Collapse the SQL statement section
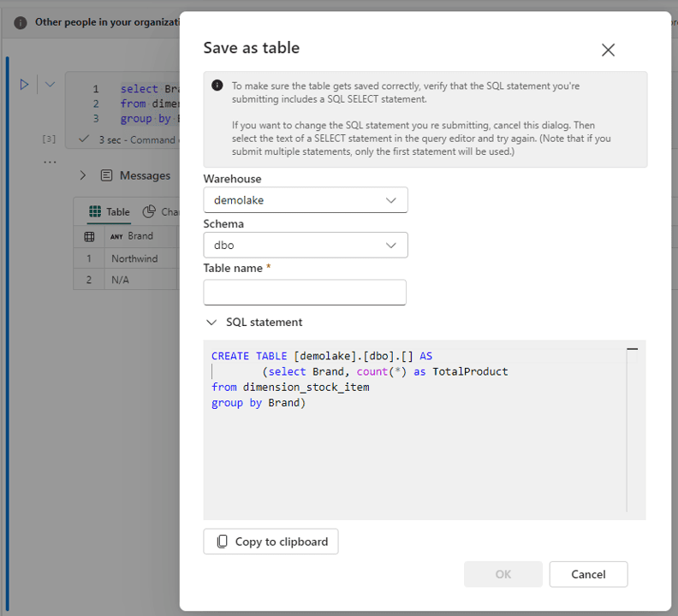This screenshot has width=678, height=616. coord(211,323)
